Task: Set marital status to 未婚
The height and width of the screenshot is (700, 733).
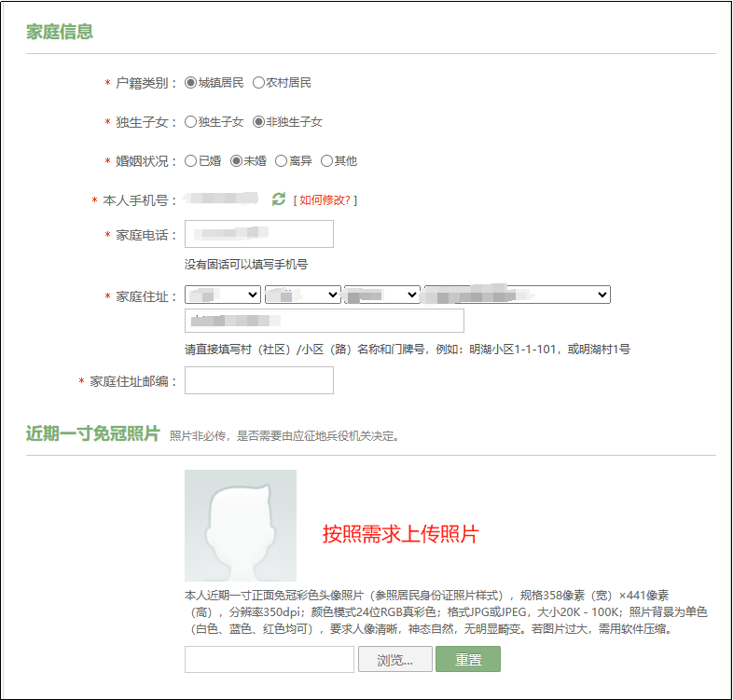Action: 237,161
